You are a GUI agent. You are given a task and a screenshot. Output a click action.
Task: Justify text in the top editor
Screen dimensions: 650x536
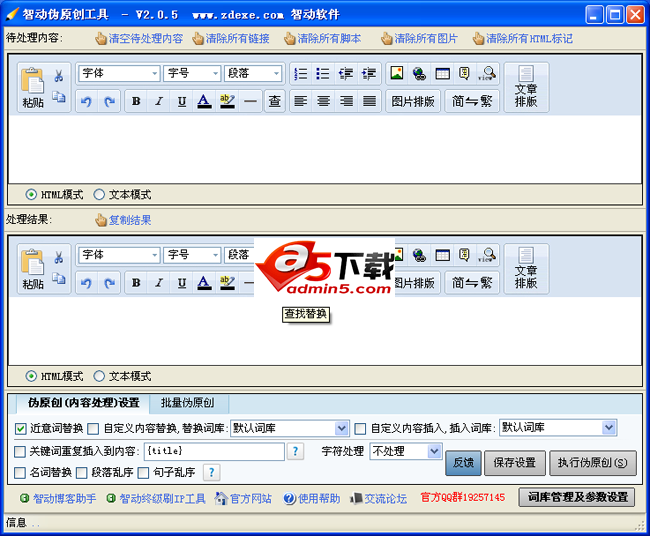369,101
